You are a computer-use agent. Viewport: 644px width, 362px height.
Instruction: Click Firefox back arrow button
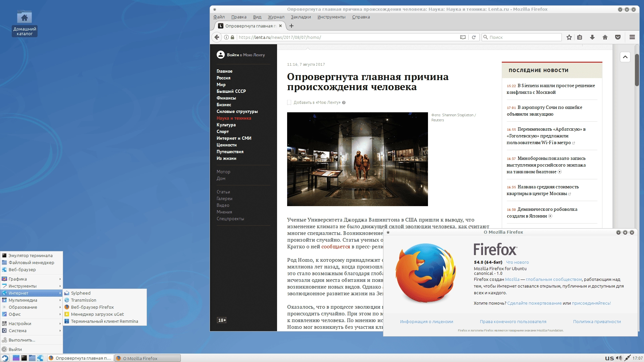[x=217, y=37]
